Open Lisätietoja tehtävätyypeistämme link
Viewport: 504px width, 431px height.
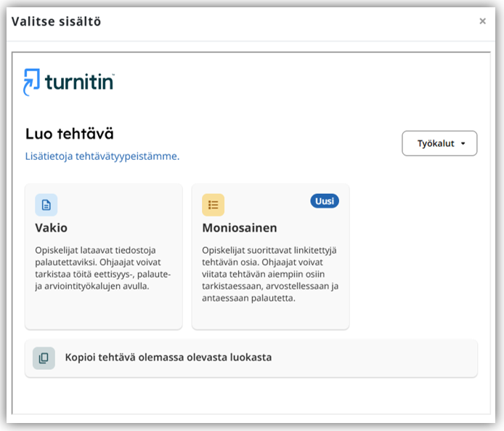(x=102, y=156)
